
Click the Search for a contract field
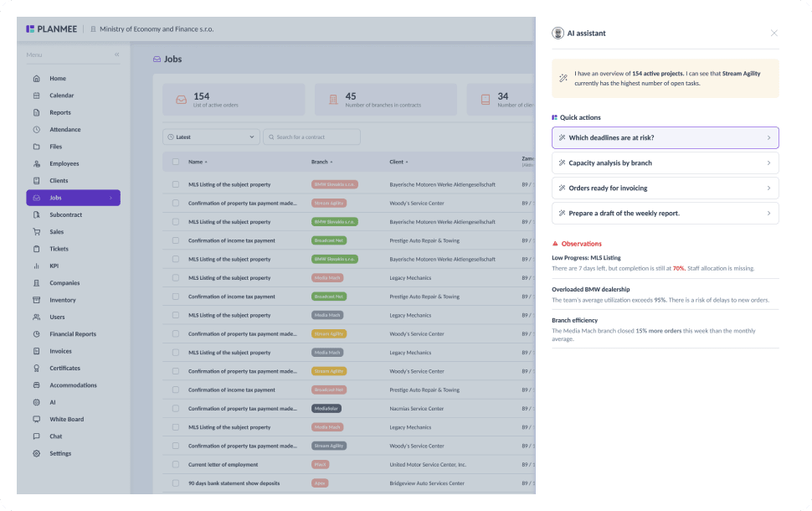click(311, 137)
